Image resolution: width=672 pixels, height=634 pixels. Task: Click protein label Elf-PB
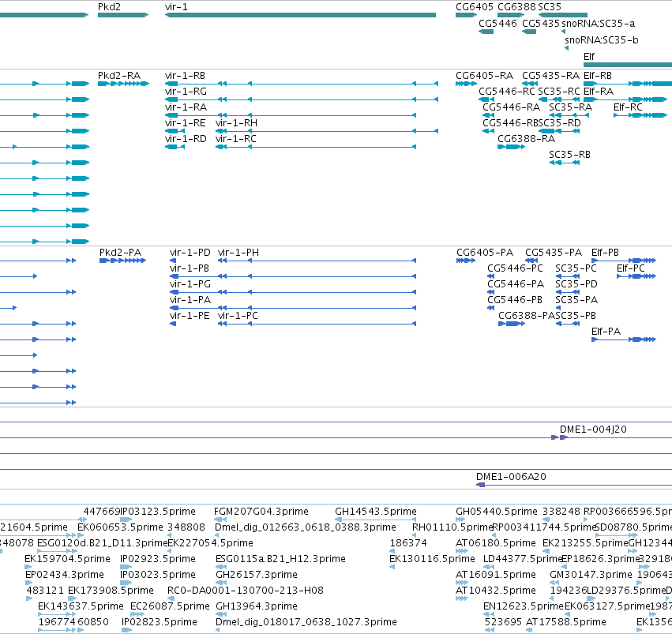point(605,253)
